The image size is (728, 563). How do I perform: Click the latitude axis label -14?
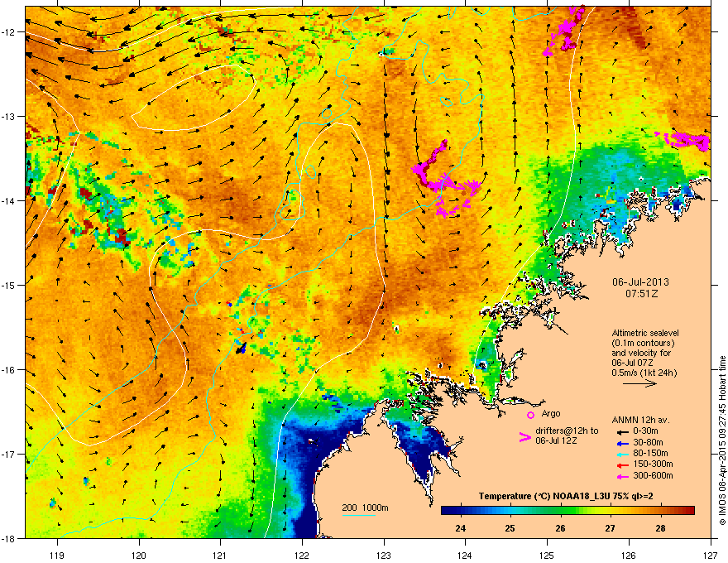[9, 200]
